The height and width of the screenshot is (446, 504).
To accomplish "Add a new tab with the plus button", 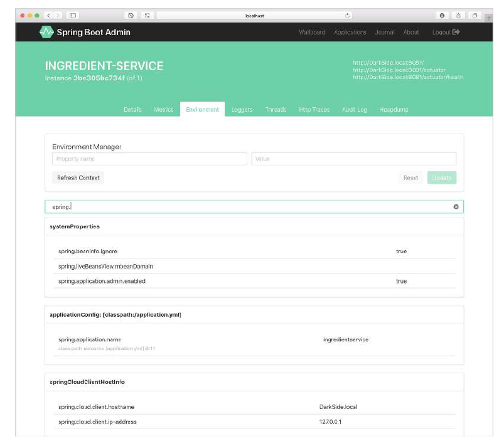I will 488,18.
